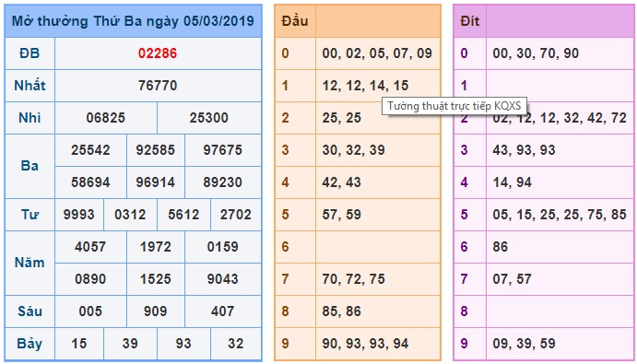Click the ĐB row label
The image size is (637, 364).
pos(29,53)
